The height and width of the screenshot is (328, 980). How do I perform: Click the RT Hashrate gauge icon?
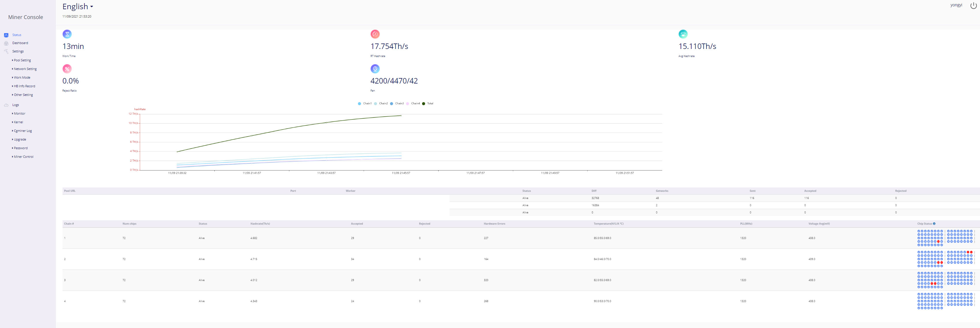click(x=375, y=34)
